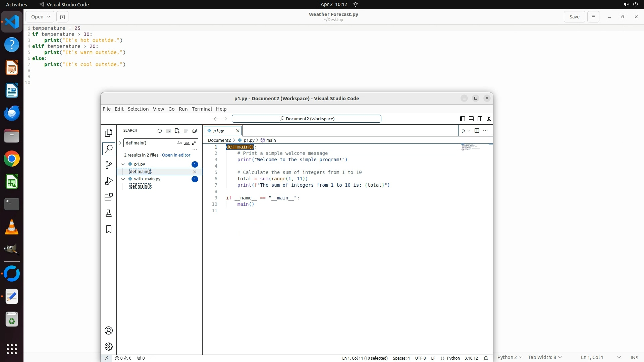The width and height of the screenshot is (644, 362).
Task: Open the Extensions view
Action: click(x=108, y=197)
